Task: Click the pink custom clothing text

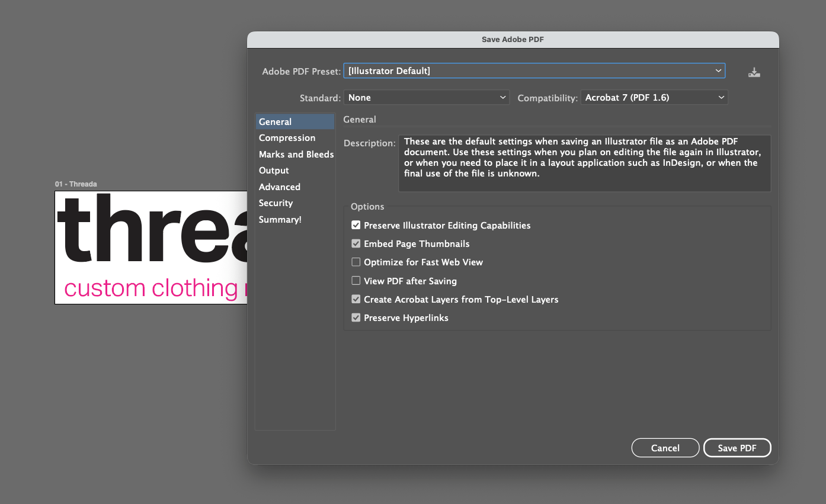Action: tap(155, 288)
